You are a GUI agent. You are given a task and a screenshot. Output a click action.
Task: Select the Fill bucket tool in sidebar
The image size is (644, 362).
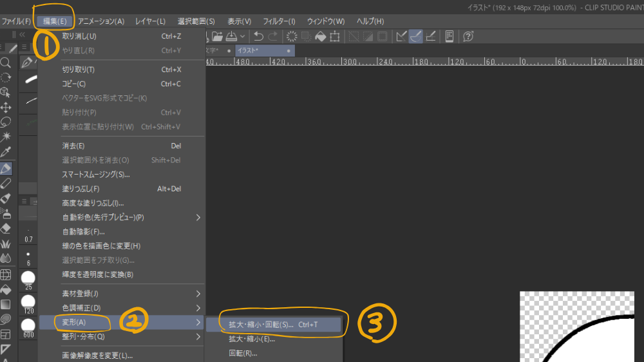coord(5,290)
